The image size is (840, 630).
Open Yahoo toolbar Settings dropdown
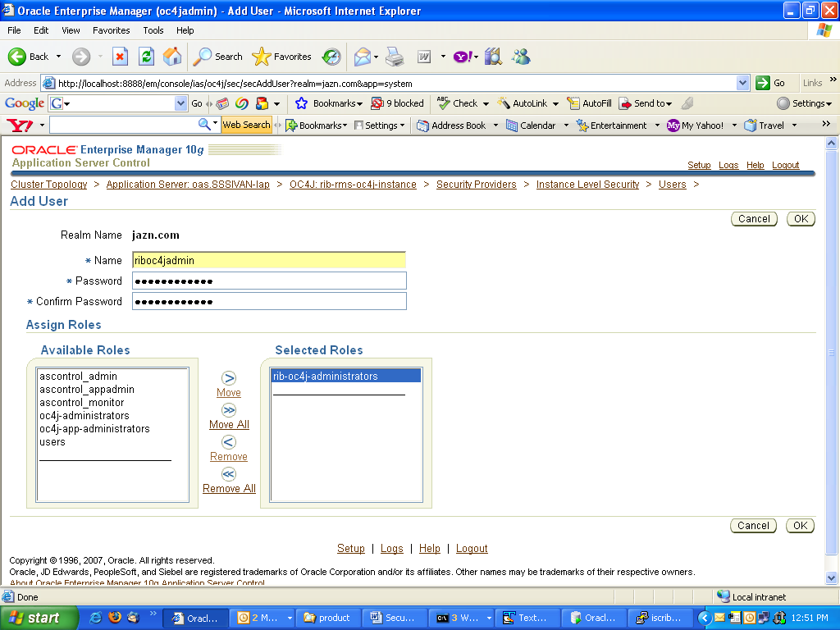coord(402,126)
